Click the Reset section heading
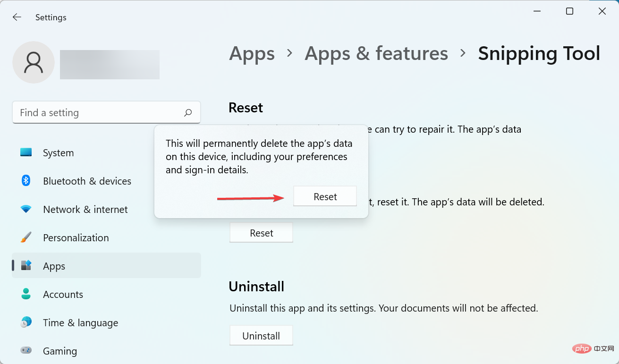The height and width of the screenshot is (364, 619). click(246, 108)
